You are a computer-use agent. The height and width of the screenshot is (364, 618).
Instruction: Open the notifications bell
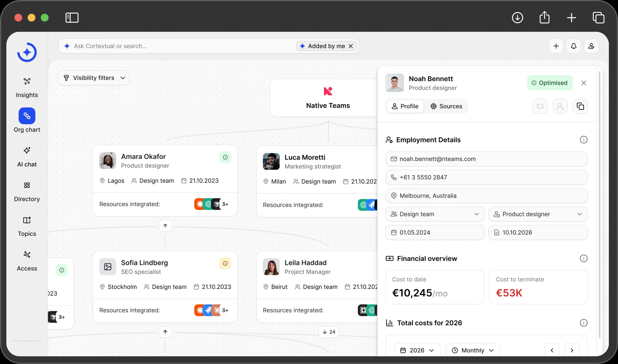(573, 46)
